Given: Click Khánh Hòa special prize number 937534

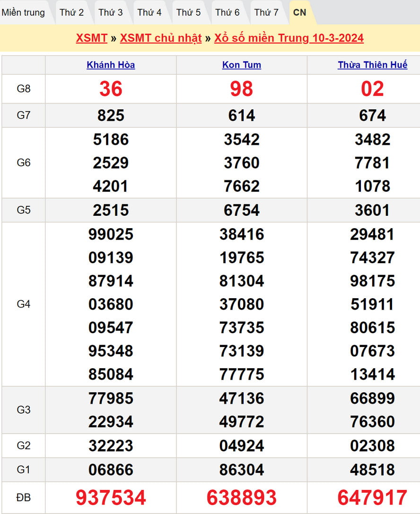Looking at the screenshot, I should 111,498.
